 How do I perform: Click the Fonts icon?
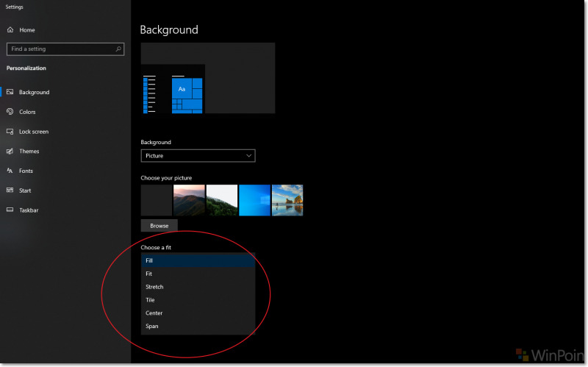10,171
